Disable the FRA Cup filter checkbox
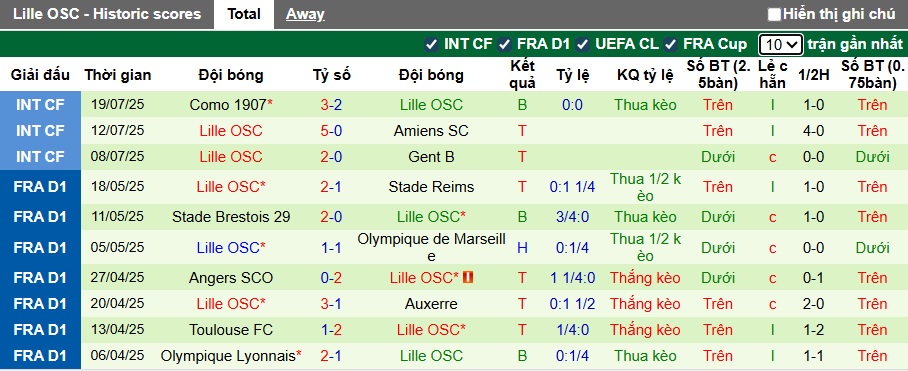The height and width of the screenshot is (371, 908). coord(671,44)
